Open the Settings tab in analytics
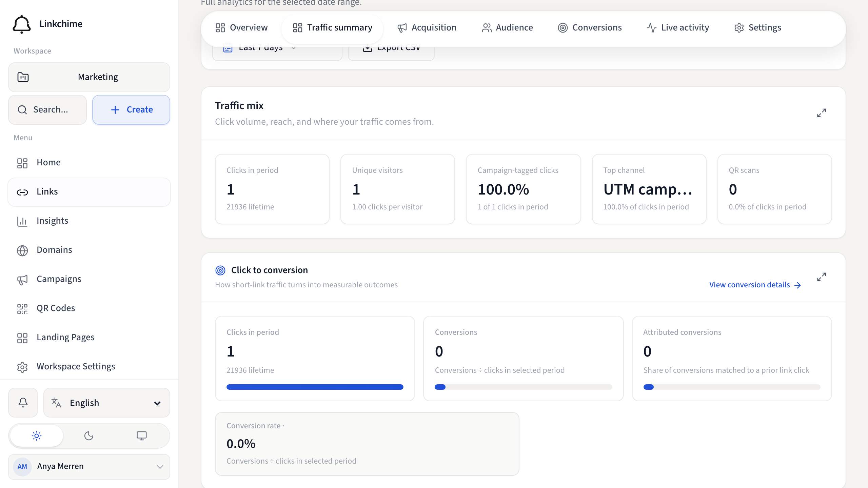The image size is (868, 488). 758,27
